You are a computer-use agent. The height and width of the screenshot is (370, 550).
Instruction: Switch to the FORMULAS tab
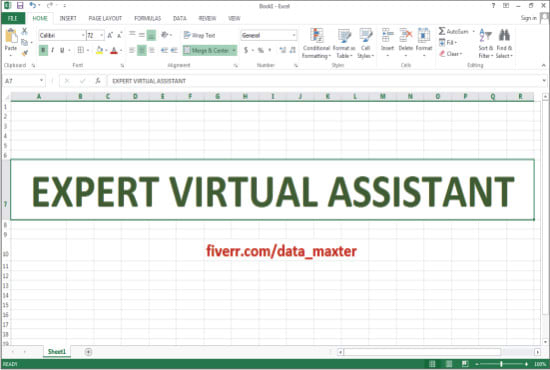pyautogui.click(x=147, y=18)
